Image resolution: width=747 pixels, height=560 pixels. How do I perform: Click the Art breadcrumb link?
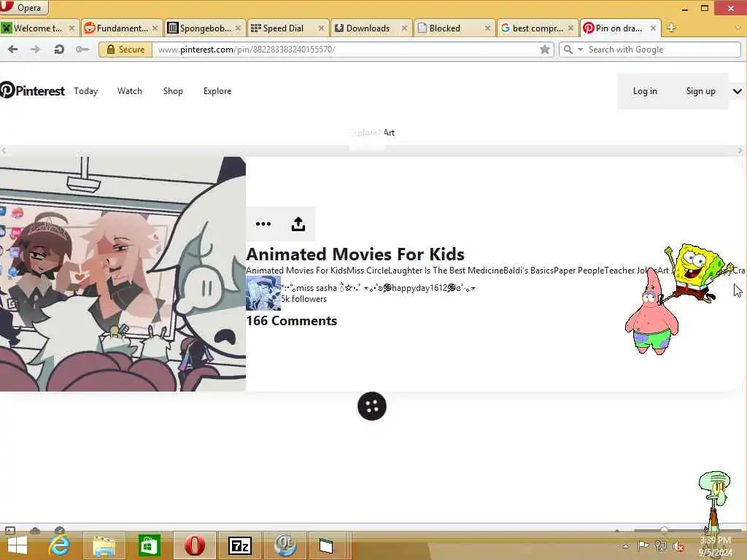390,133
